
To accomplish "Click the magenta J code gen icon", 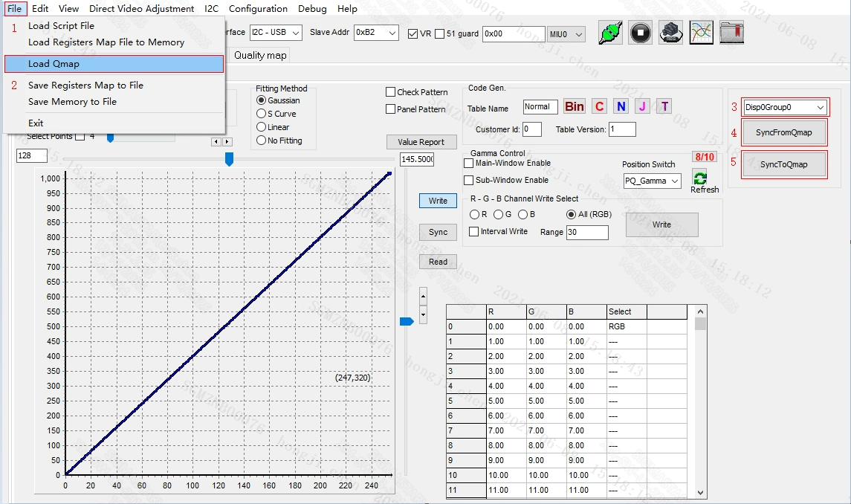I will tap(643, 106).
